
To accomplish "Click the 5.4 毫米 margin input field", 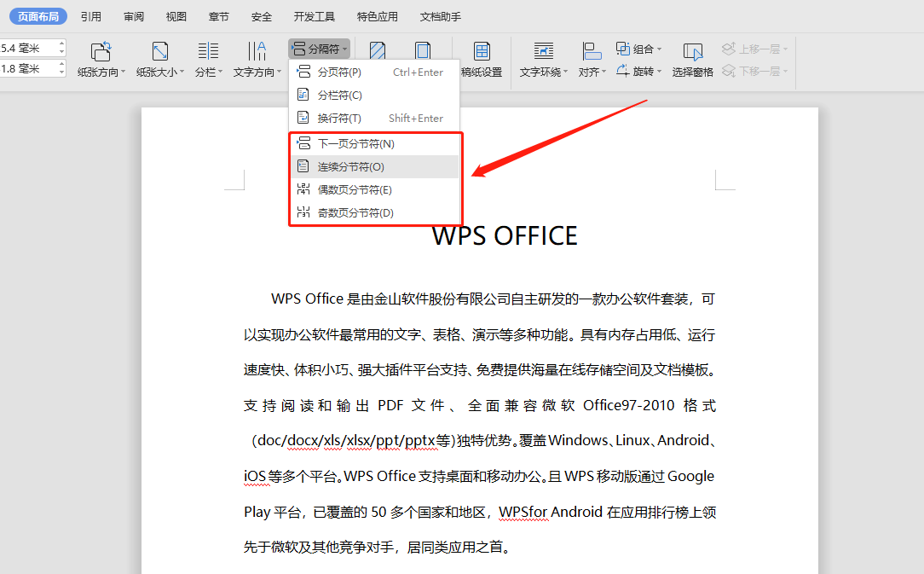I will point(28,48).
